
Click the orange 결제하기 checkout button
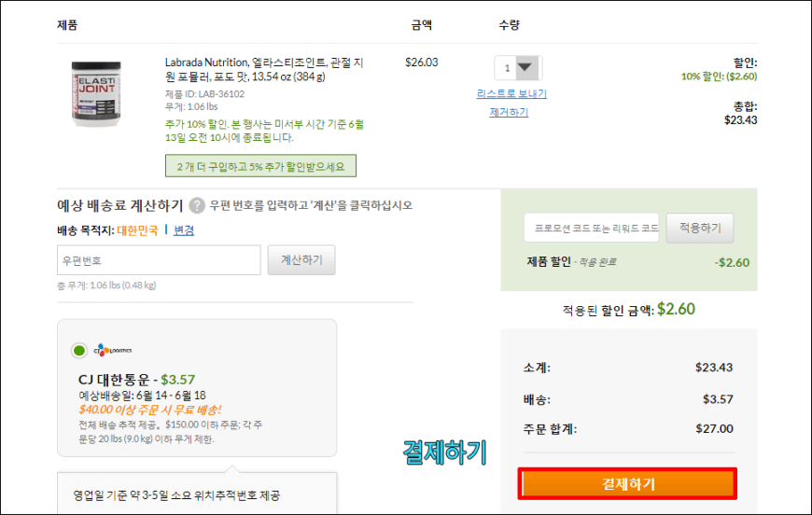pyautogui.click(x=627, y=484)
